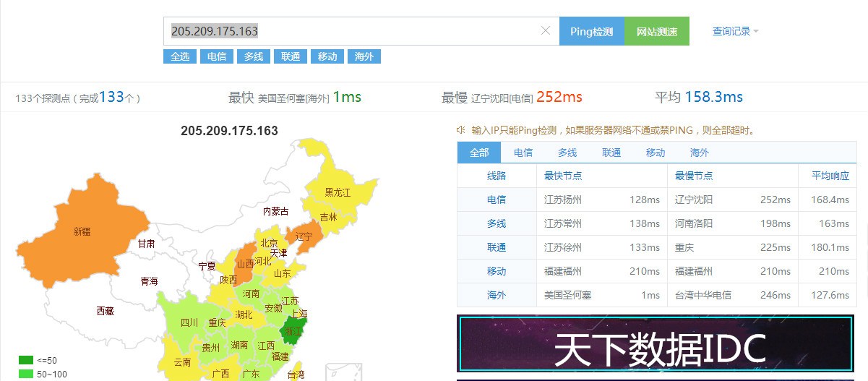Click 新疆 region on the map

(82, 231)
